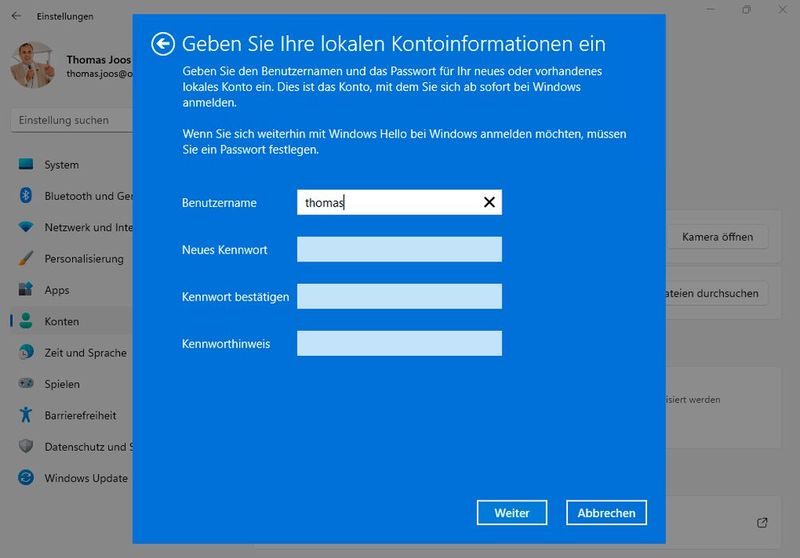The height and width of the screenshot is (558, 800).
Task: Click the Kennworthinweis input field
Action: (x=399, y=343)
